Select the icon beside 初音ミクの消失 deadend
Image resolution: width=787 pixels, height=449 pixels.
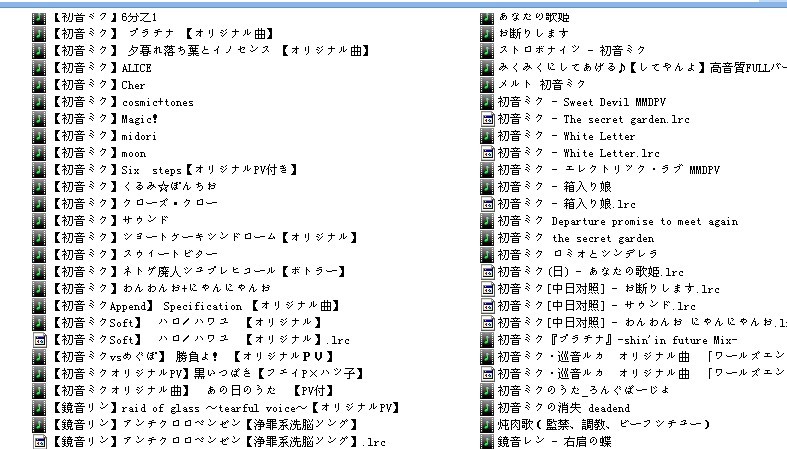487,407
